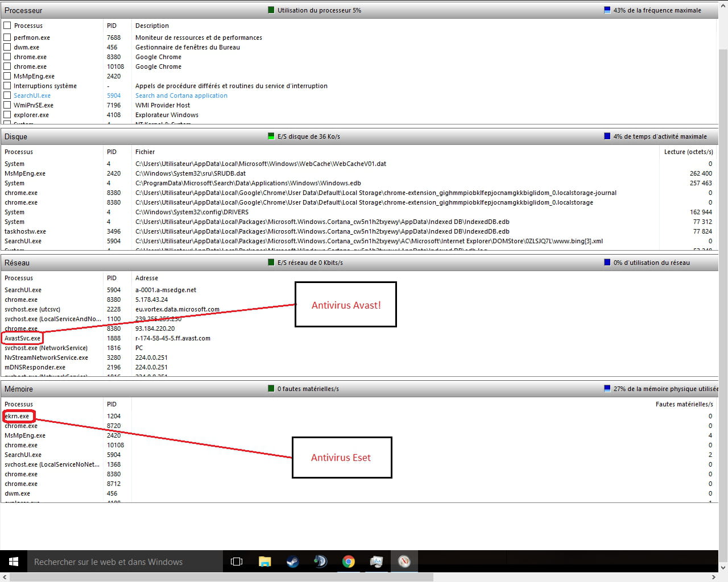728x582 pixels.
Task: Enable the checkbox for chrome.exe PID 8380
Action: click(x=7, y=57)
